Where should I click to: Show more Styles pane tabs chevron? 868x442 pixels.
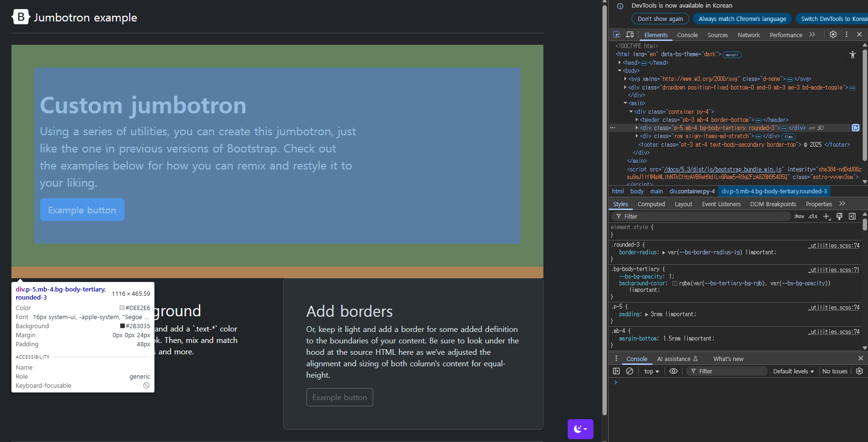pos(842,203)
